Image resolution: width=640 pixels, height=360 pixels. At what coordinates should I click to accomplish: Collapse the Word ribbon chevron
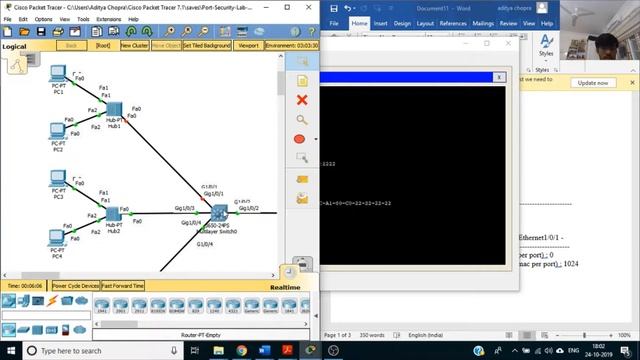tap(633, 71)
